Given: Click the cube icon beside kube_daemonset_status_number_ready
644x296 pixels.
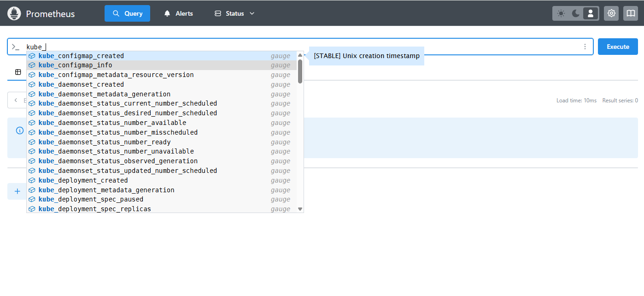Looking at the screenshot, I should (x=32, y=142).
